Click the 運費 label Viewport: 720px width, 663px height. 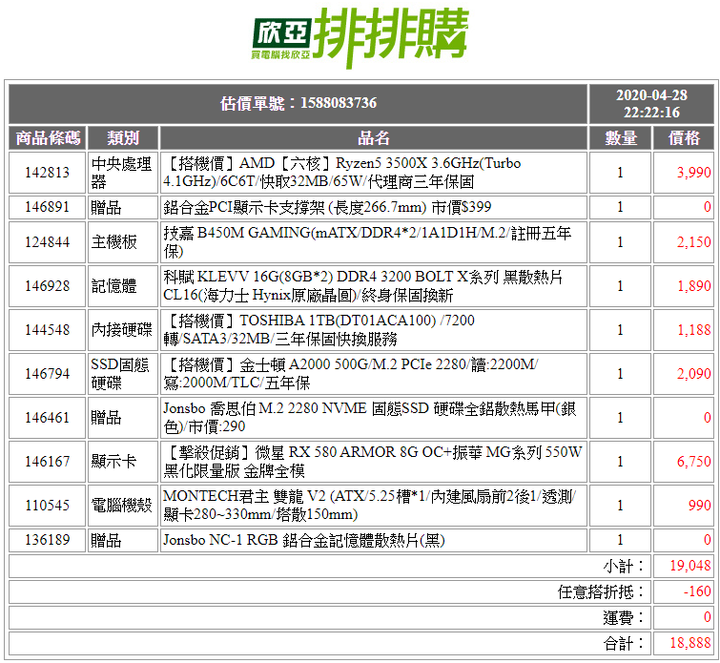623,618
